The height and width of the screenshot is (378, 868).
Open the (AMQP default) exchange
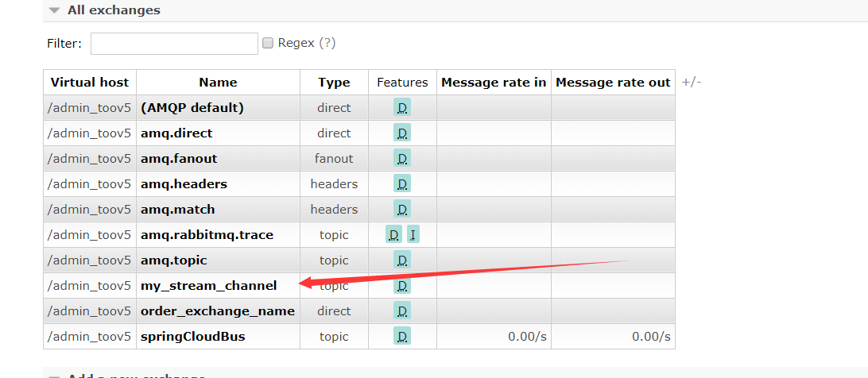192,108
